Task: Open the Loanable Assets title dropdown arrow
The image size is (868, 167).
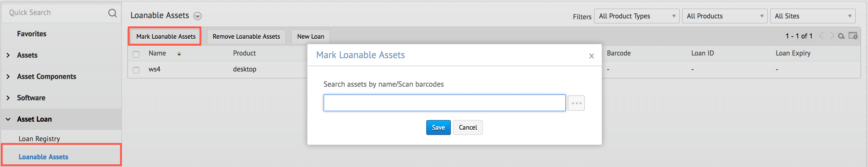Action: coord(197,16)
